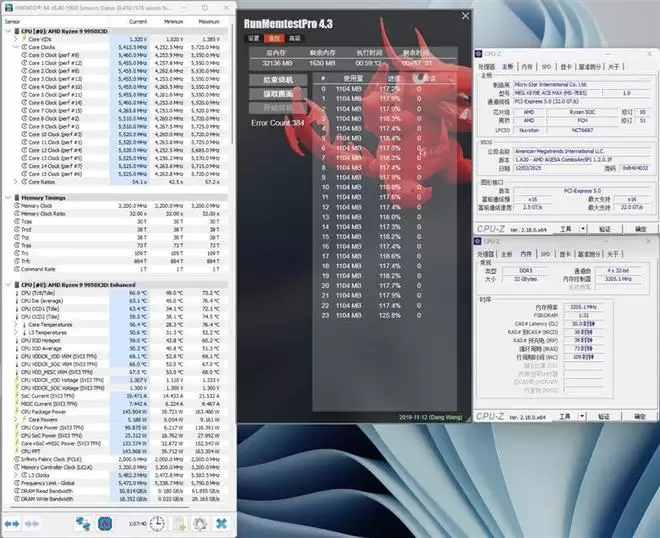Click the HWiNFO horizontal scrollbar
The image size is (660, 538).
pos(100,506)
